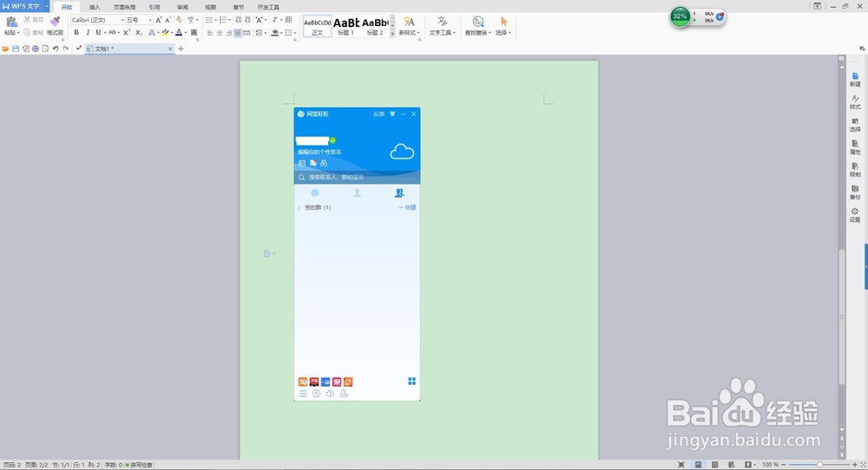Open the References ribbon tab

tap(155, 7)
